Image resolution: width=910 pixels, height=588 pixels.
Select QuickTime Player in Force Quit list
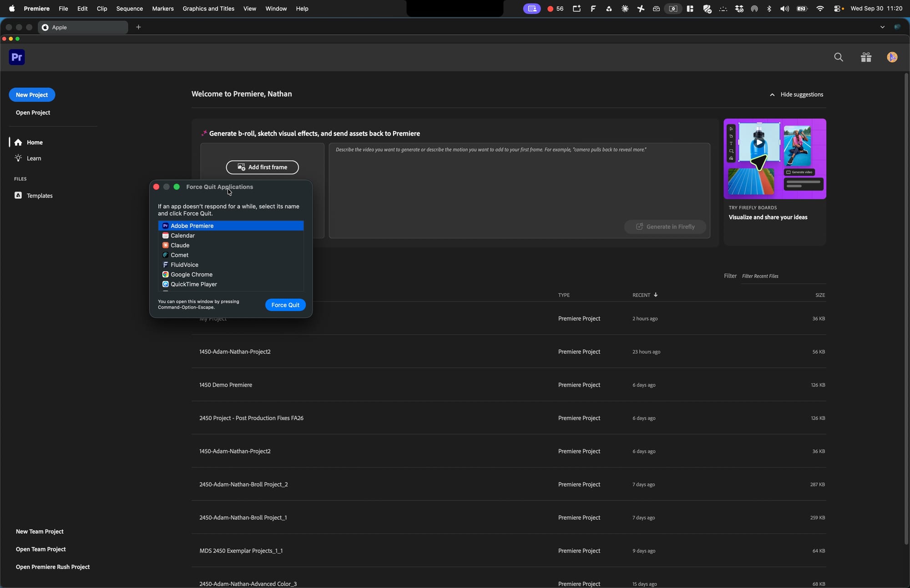click(x=231, y=284)
